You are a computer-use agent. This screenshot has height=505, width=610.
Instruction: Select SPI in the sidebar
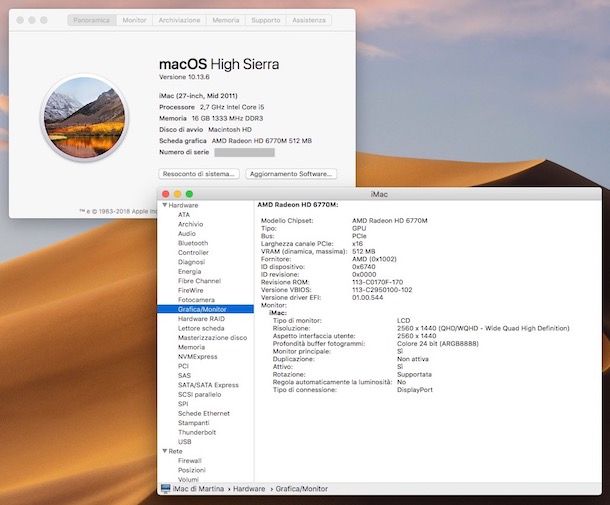click(x=183, y=404)
